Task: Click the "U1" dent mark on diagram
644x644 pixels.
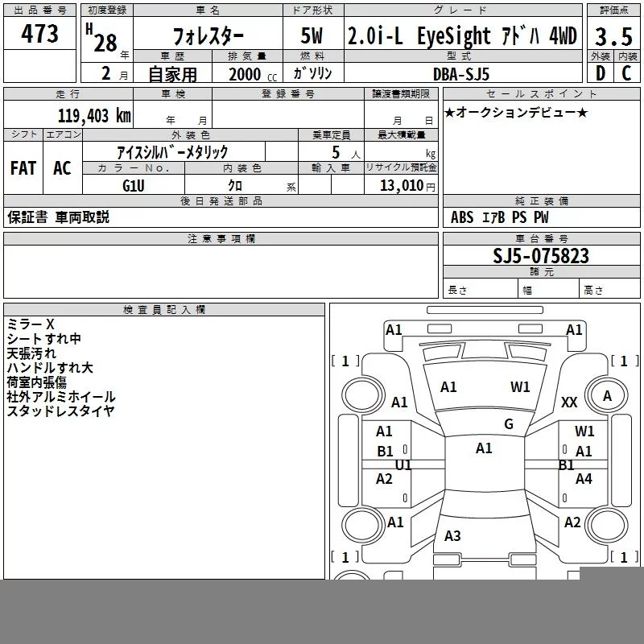Action: pyautogui.click(x=403, y=465)
